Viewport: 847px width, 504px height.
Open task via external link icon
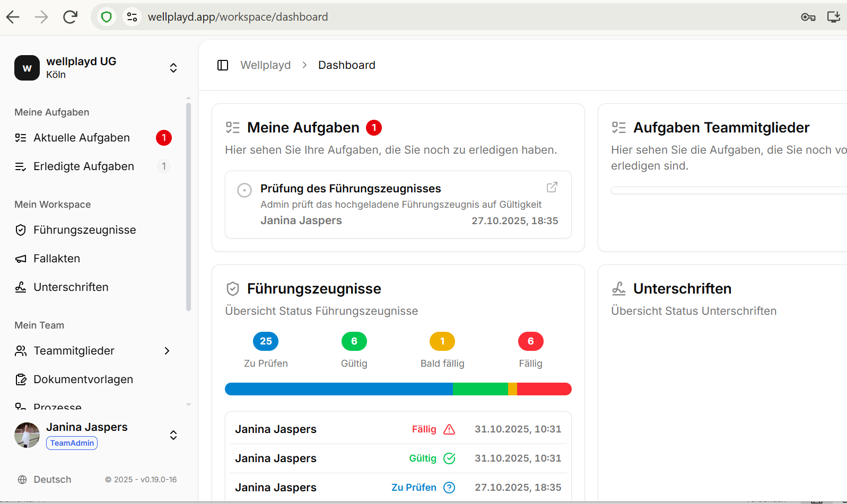coord(552,187)
